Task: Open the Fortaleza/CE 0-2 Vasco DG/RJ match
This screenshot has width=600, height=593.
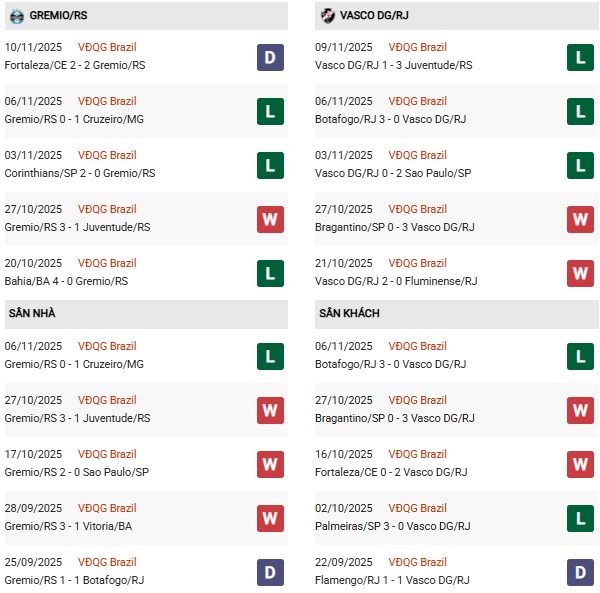Action: (395, 472)
